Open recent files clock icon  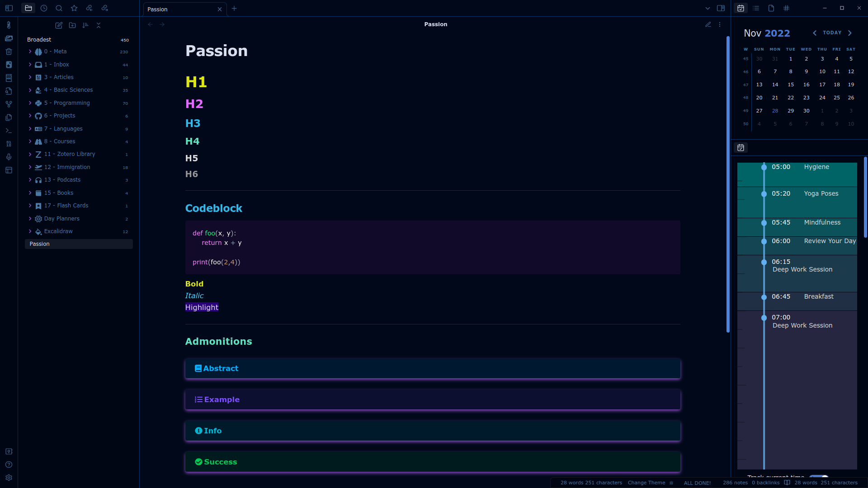(44, 8)
